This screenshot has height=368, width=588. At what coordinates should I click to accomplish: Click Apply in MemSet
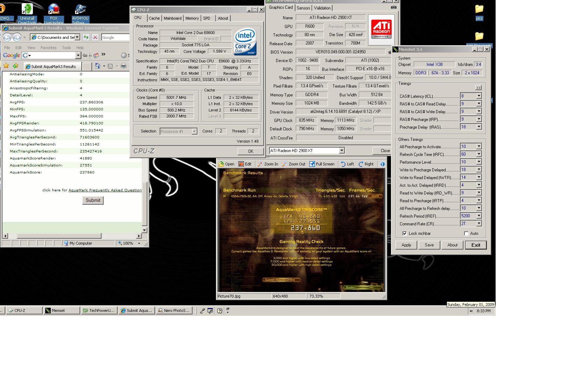406,245
